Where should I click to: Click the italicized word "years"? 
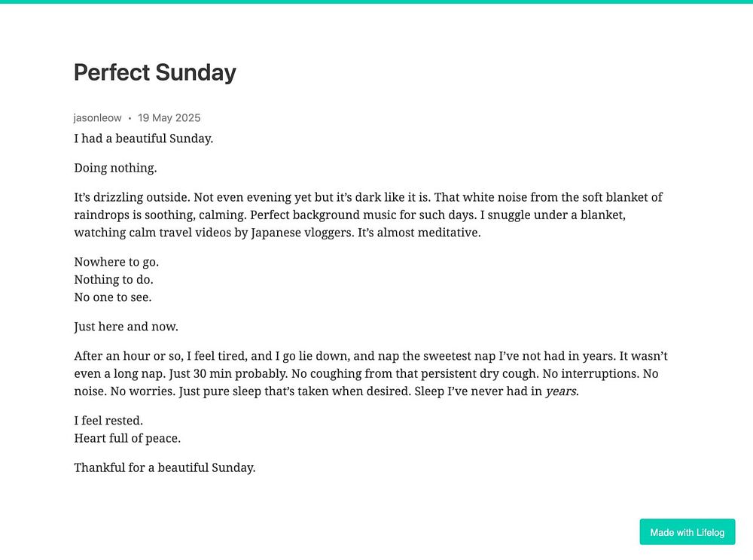click(560, 391)
